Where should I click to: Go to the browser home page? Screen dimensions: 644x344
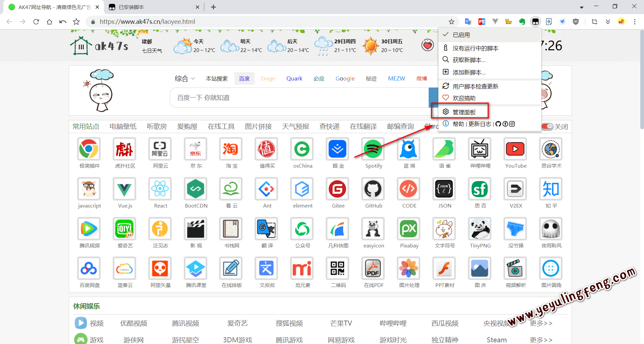point(49,22)
